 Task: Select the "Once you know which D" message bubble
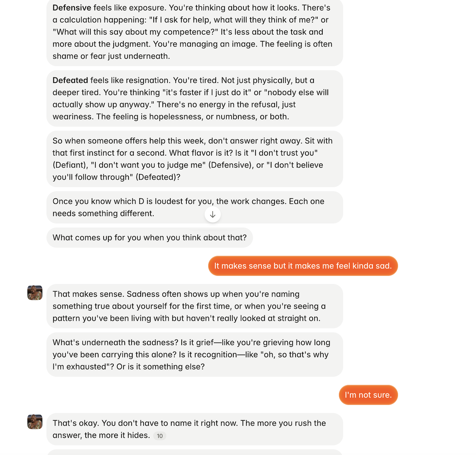[195, 207]
